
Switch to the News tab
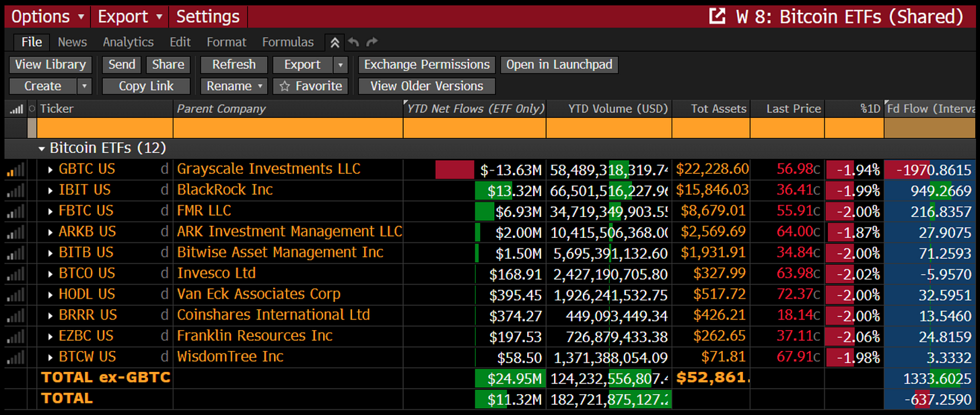(72, 42)
